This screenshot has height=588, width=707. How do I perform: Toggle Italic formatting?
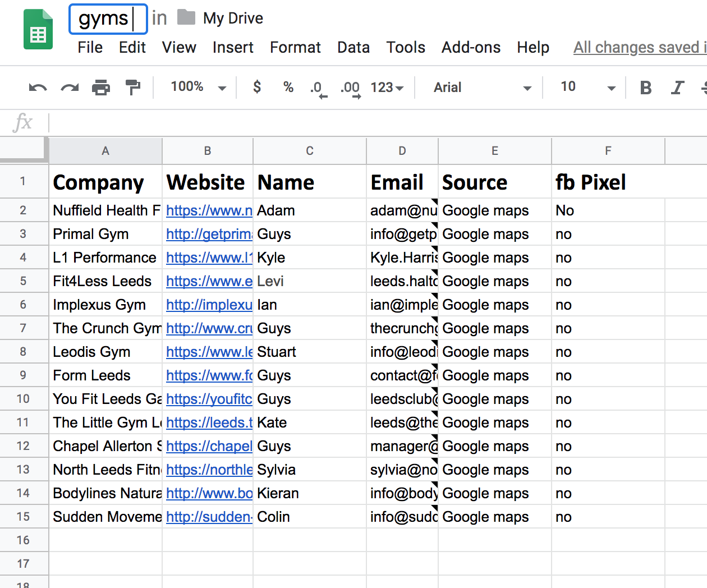678,88
